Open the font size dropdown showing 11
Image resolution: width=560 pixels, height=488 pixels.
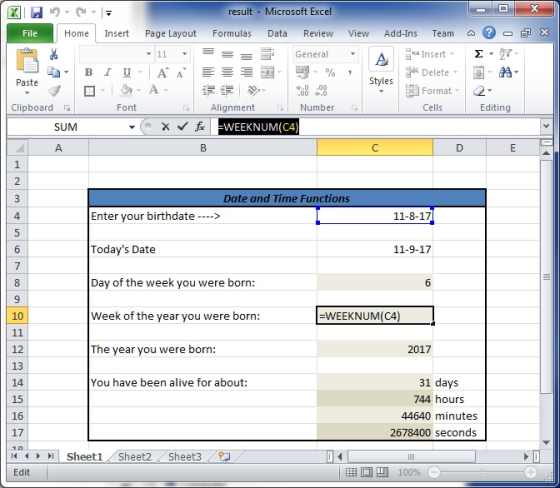point(184,54)
